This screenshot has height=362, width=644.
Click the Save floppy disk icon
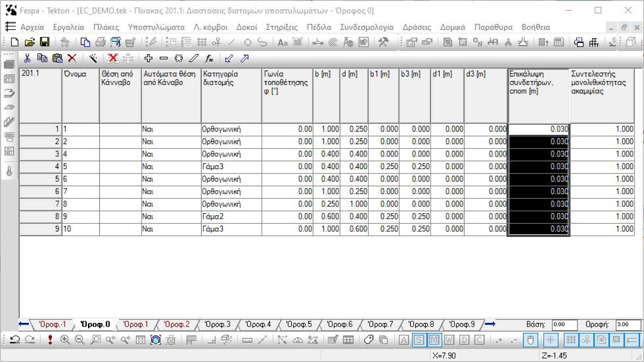45,42
